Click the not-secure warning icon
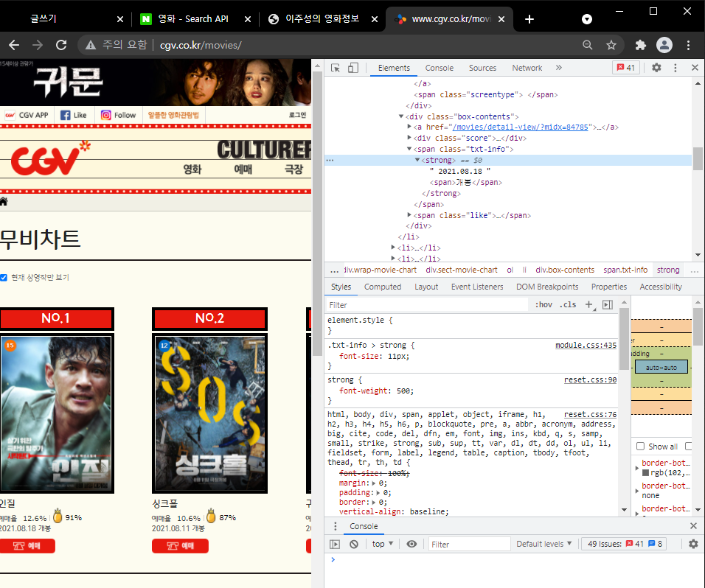The image size is (705, 588). 91,45
